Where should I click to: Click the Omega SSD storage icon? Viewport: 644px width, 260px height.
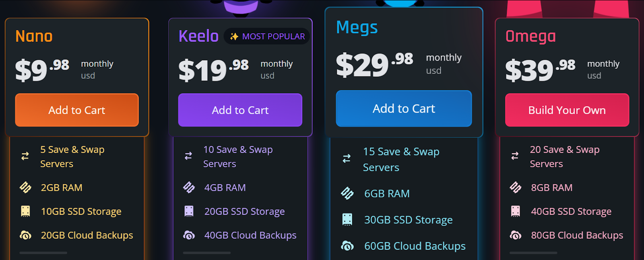point(516,211)
